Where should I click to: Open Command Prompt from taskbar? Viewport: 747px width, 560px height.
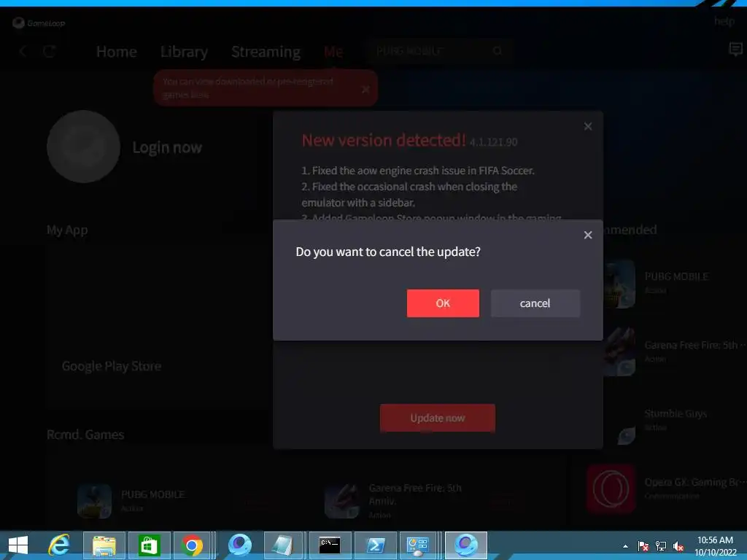330,545
